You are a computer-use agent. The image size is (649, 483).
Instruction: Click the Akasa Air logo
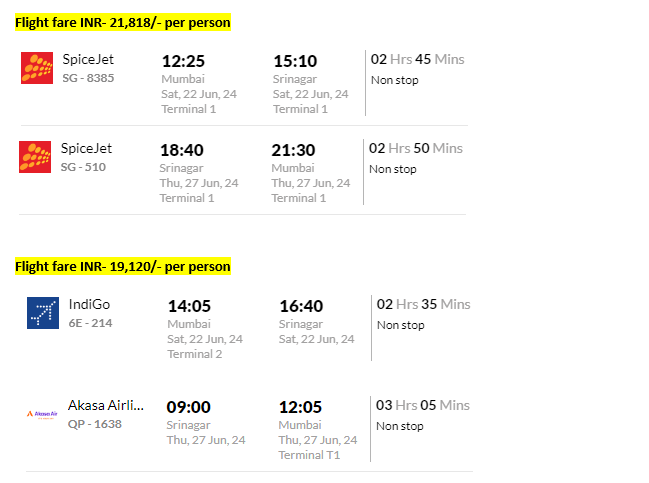click(x=42, y=414)
